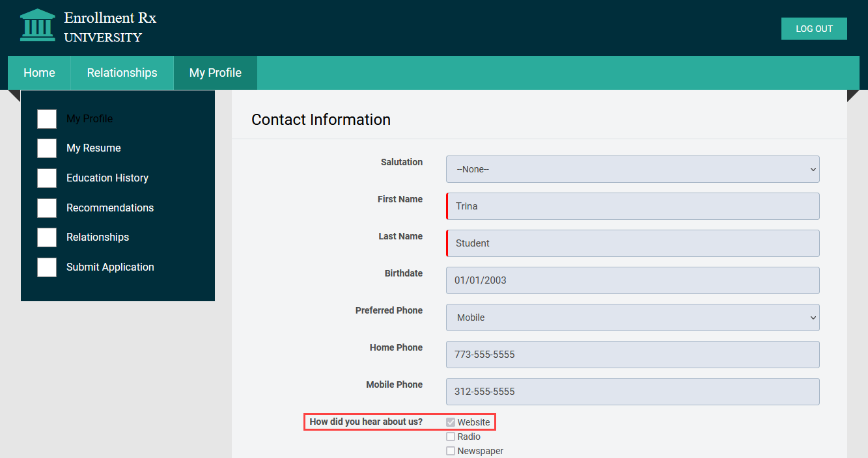The height and width of the screenshot is (458, 868).
Task: Select the My Profile navigation tab
Action: (215, 73)
